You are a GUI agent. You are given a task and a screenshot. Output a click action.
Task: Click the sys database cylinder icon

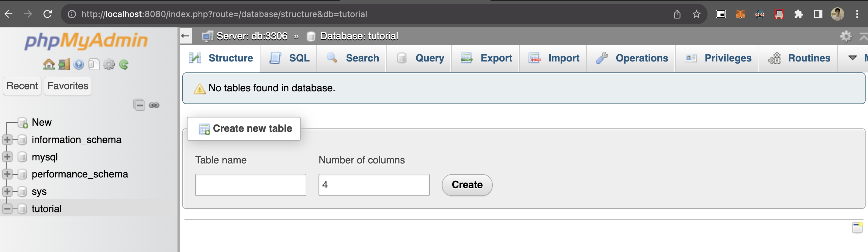(x=22, y=192)
